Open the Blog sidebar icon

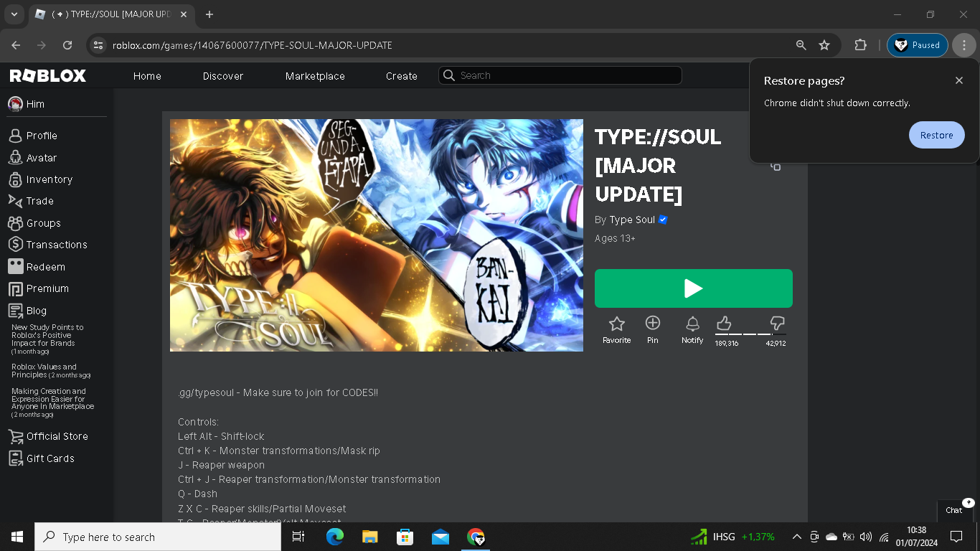tap(15, 311)
